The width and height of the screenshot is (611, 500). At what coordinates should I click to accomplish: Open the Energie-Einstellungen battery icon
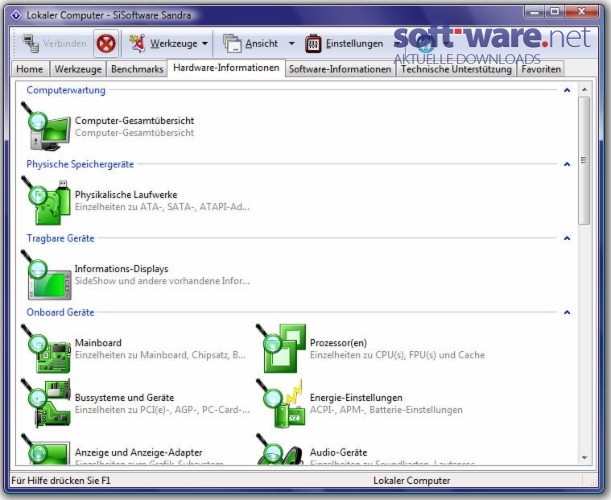point(281,404)
